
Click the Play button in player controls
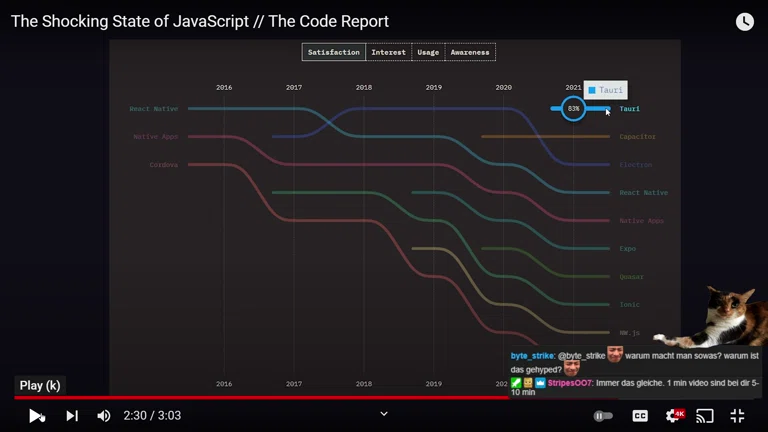(x=36, y=416)
